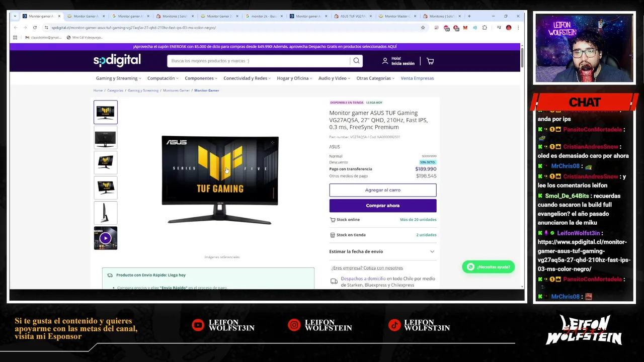The height and width of the screenshot is (362, 644).
Task: Switch to the 'monitor 2k - Busc' tab
Action: [x=265, y=16]
